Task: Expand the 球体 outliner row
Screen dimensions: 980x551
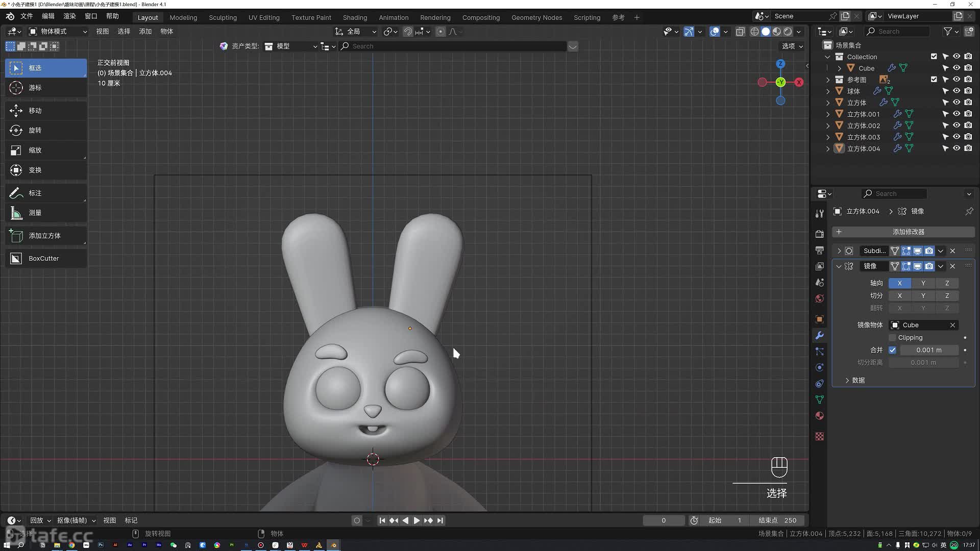Action: (x=828, y=91)
